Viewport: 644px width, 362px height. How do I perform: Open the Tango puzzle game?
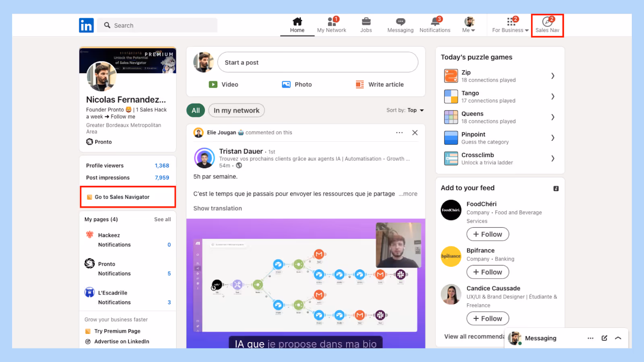coord(500,97)
